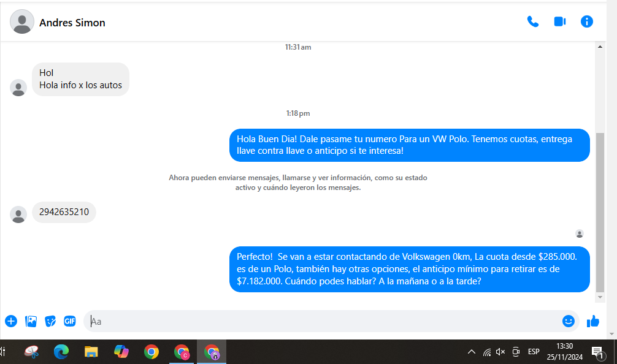Click the 'Hola info x los autos' message

click(81, 80)
